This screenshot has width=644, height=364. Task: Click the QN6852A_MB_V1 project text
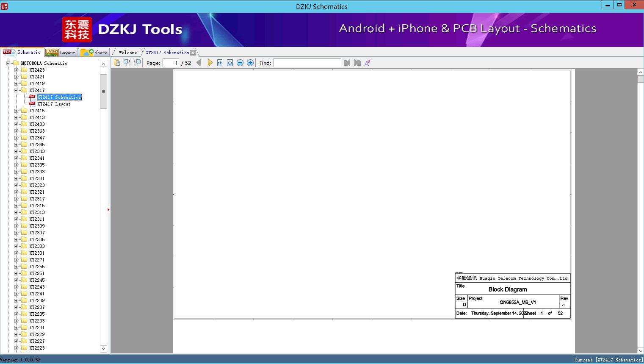point(518,302)
